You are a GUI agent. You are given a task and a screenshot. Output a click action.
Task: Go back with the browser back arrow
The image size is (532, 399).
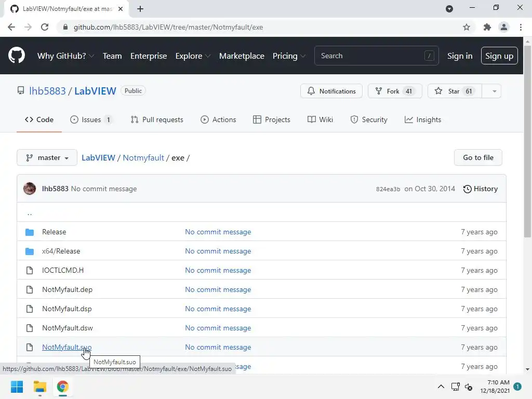pyautogui.click(x=11, y=27)
